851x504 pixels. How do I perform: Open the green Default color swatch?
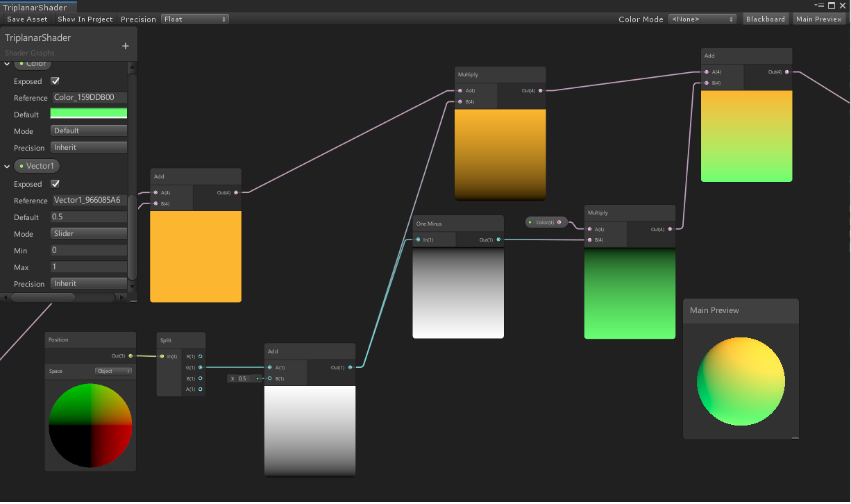tap(90, 114)
